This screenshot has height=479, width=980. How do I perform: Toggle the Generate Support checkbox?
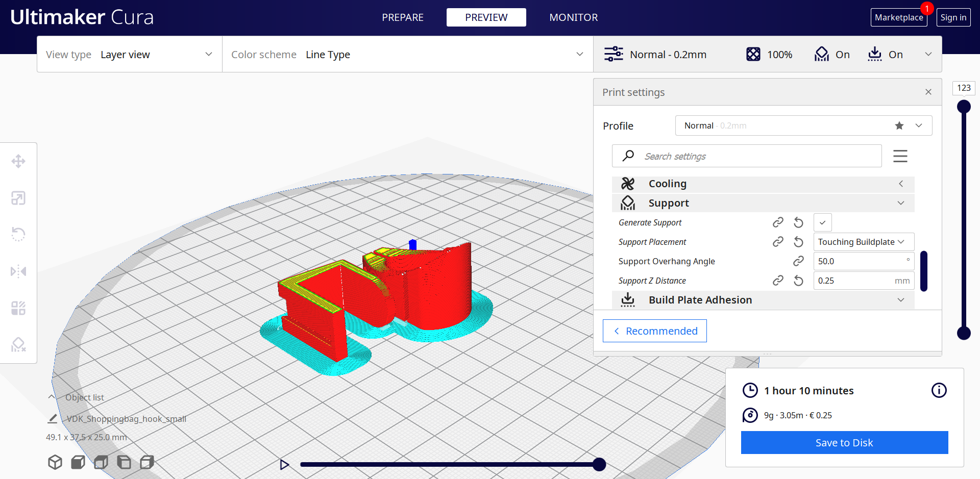pyautogui.click(x=823, y=222)
